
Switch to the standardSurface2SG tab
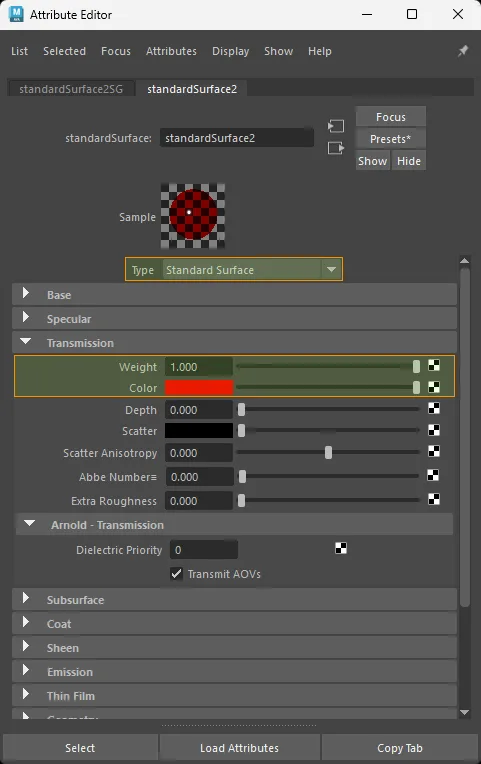pyautogui.click(x=71, y=89)
